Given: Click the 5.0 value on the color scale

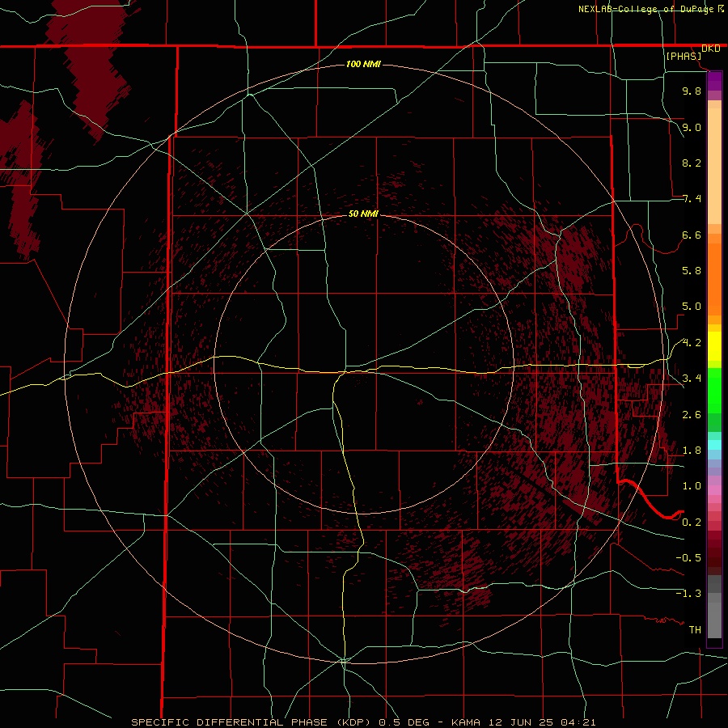Looking at the screenshot, I should 692,307.
